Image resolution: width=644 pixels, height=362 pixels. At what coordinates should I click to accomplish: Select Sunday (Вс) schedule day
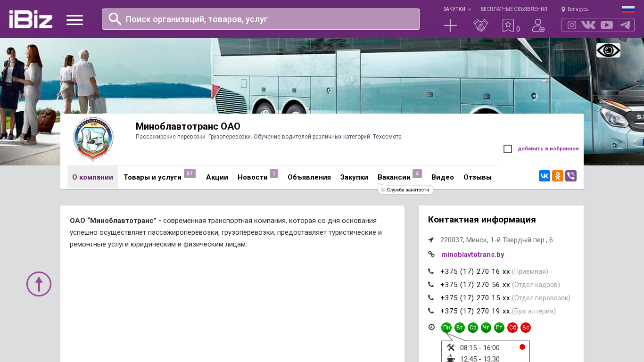point(526,328)
